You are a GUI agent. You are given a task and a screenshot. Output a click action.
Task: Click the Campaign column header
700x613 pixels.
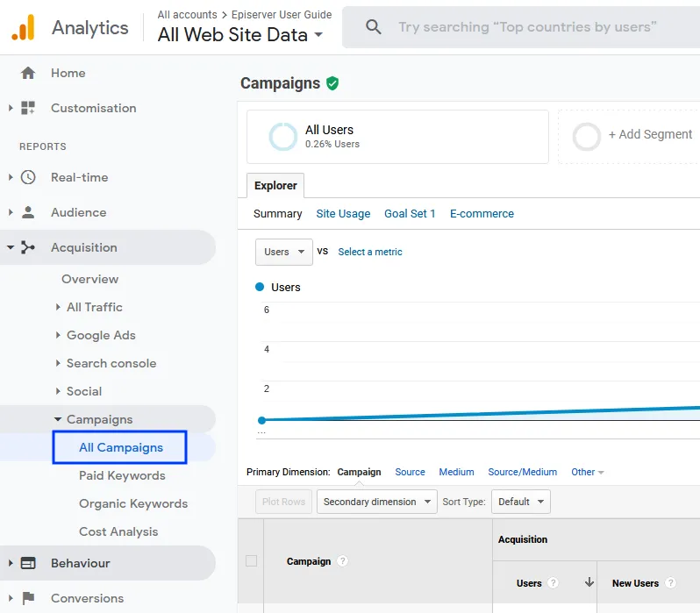309,561
